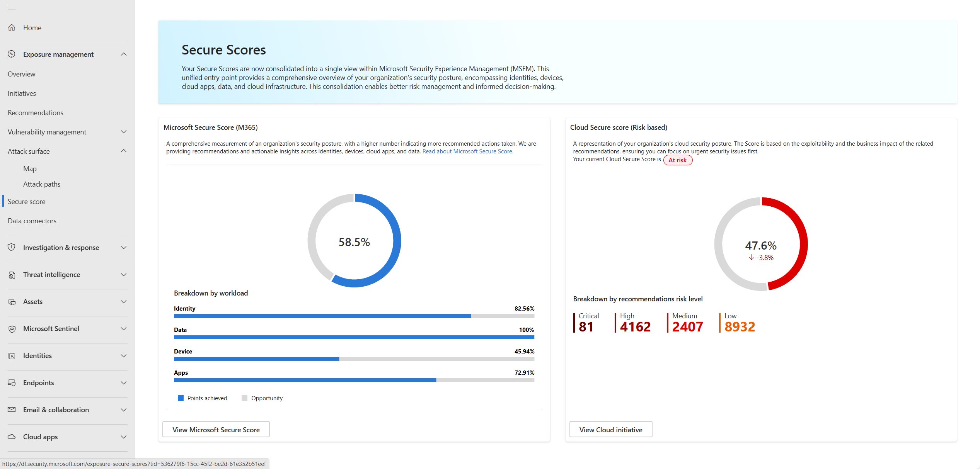Collapse the Attack surface section
This screenshot has width=980, height=469.
124,151
